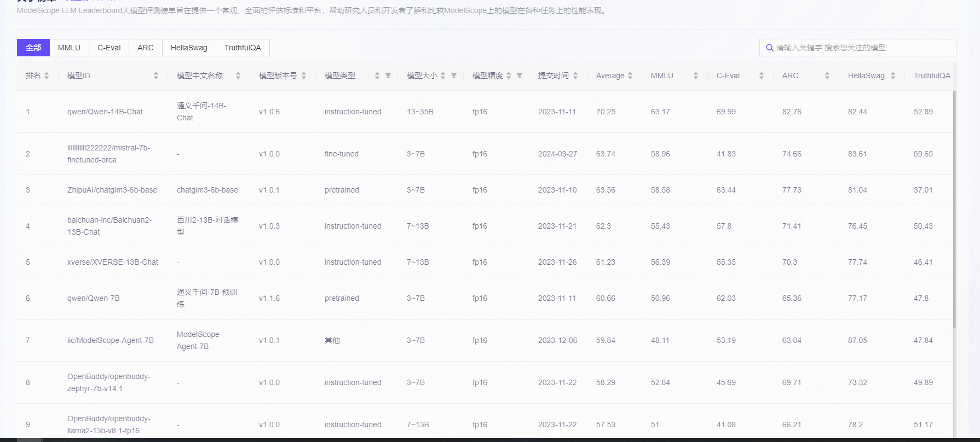Click Average score 57.53
The height and width of the screenshot is (442, 980).
[606, 424]
